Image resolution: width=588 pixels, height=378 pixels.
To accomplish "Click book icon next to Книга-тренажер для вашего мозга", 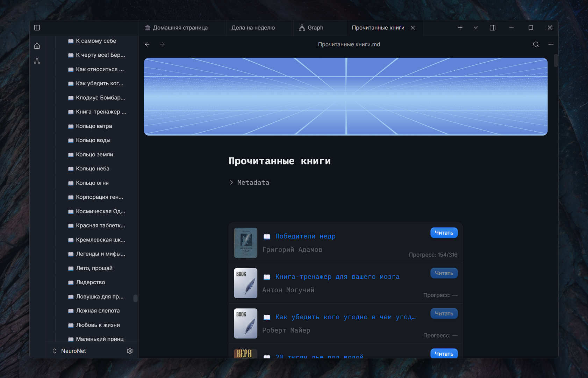I will (267, 277).
